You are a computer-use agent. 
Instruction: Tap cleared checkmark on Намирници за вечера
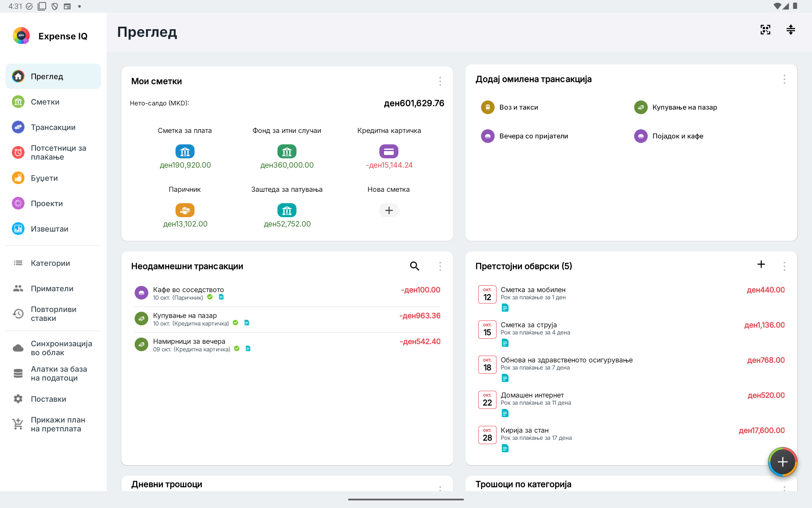(237, 349)
